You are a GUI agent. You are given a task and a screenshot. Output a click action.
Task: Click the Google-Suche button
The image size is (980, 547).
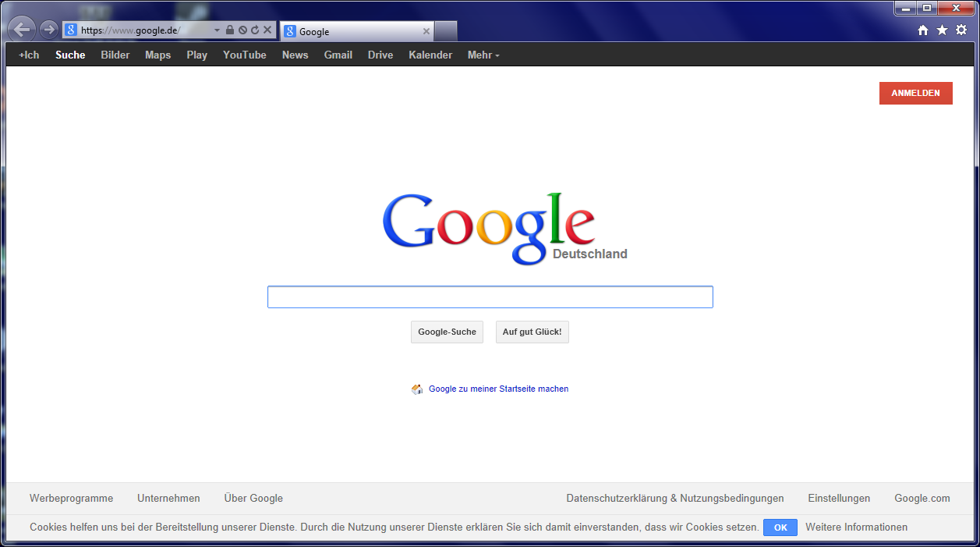(447, 332)
